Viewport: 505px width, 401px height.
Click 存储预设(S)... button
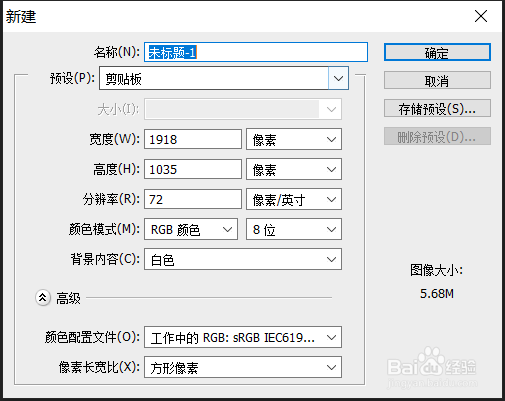pyautogui.click(x=437, y=108)
